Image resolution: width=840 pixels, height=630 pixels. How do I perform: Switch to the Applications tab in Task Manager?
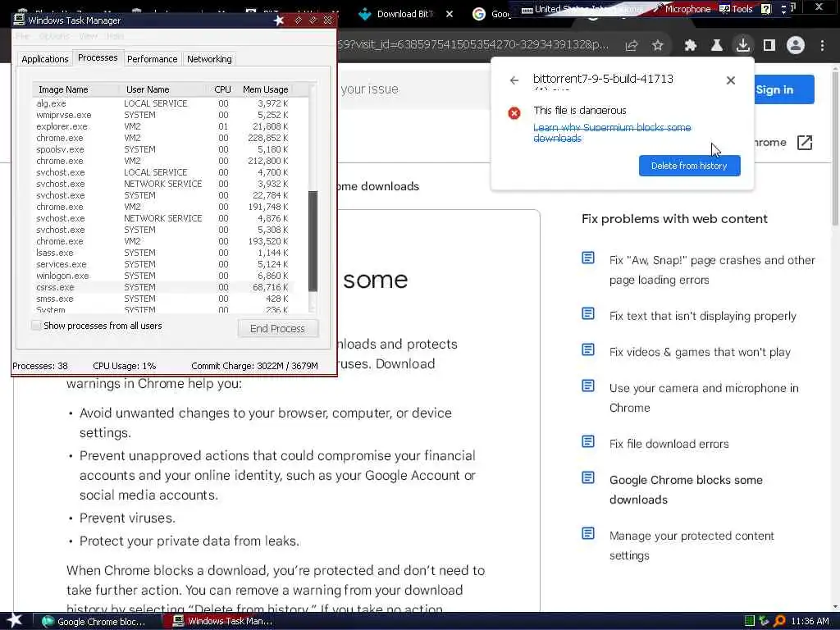(45, 59)
